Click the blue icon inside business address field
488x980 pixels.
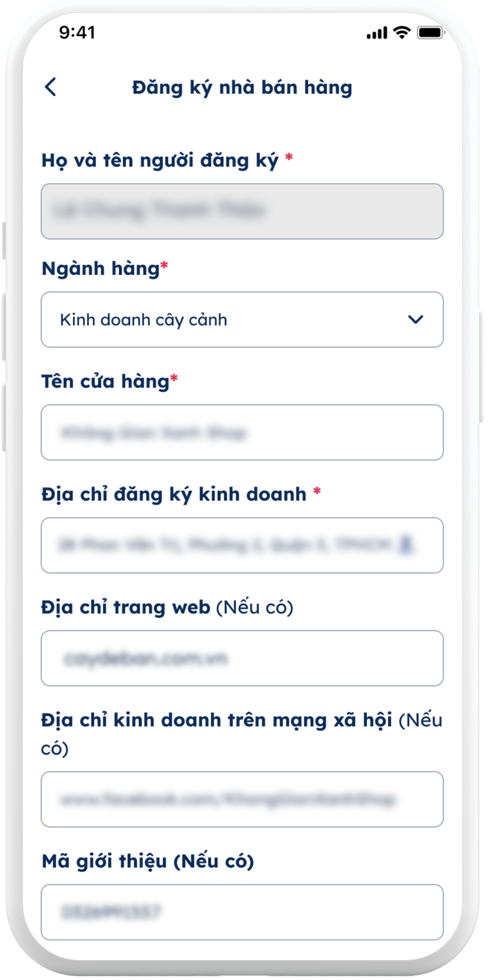(406, 545)
